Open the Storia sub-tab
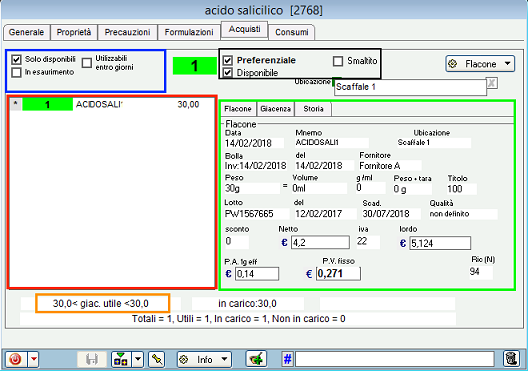This screenshot has height=371, width=528. tap(313, 109)
